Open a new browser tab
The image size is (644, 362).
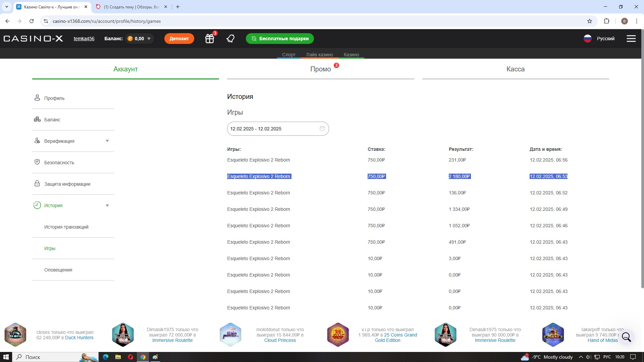click(178, 7)
